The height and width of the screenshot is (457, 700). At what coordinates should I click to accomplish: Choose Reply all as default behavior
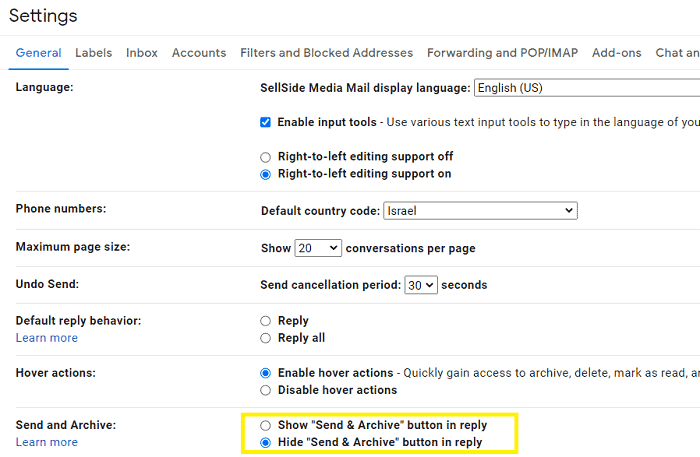click(265, 338)
